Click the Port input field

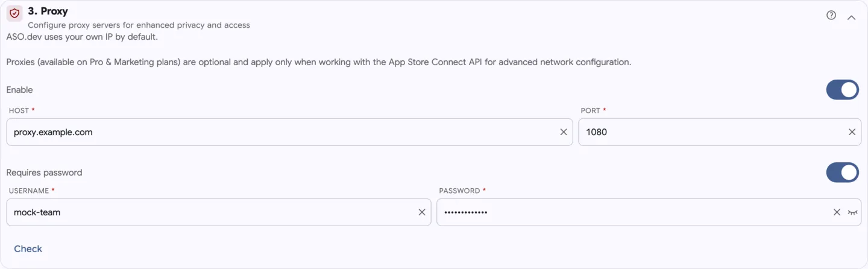tap(719, 132)
